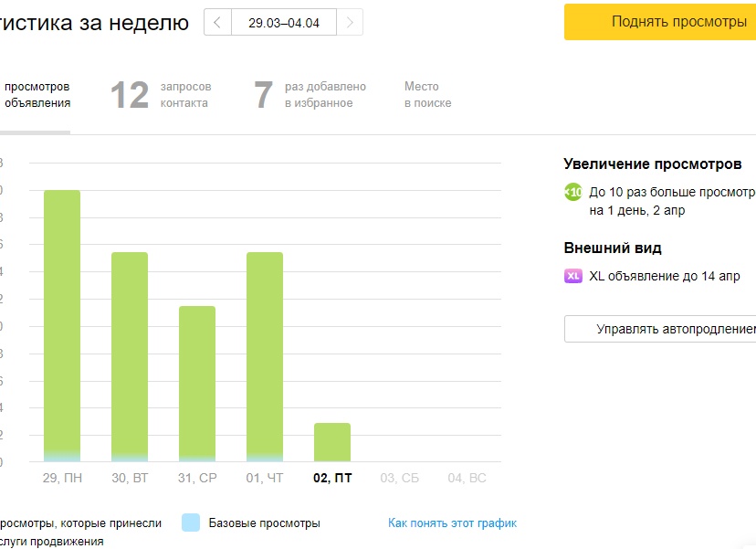Switch to раз добавлено в избранное tab
This screenshot has width=756, height=549.
click(x=310, y=95)
